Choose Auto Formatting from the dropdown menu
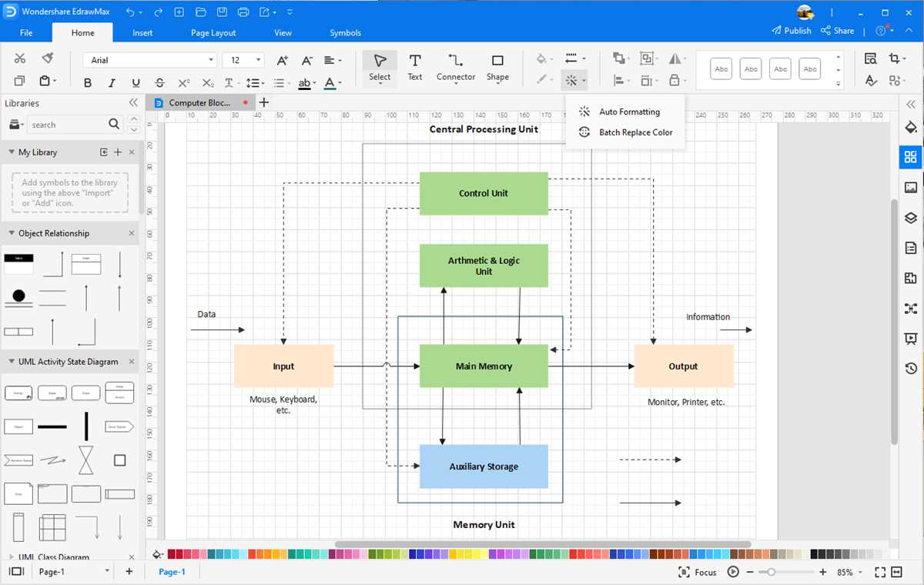Viewport: 924px width, 585px height. [624, 112]
